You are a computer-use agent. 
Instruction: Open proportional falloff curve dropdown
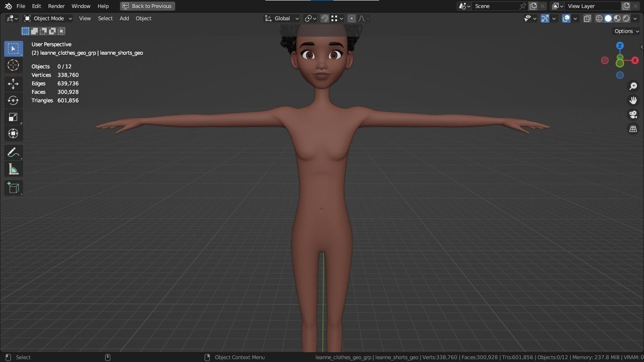coord(364,18)
